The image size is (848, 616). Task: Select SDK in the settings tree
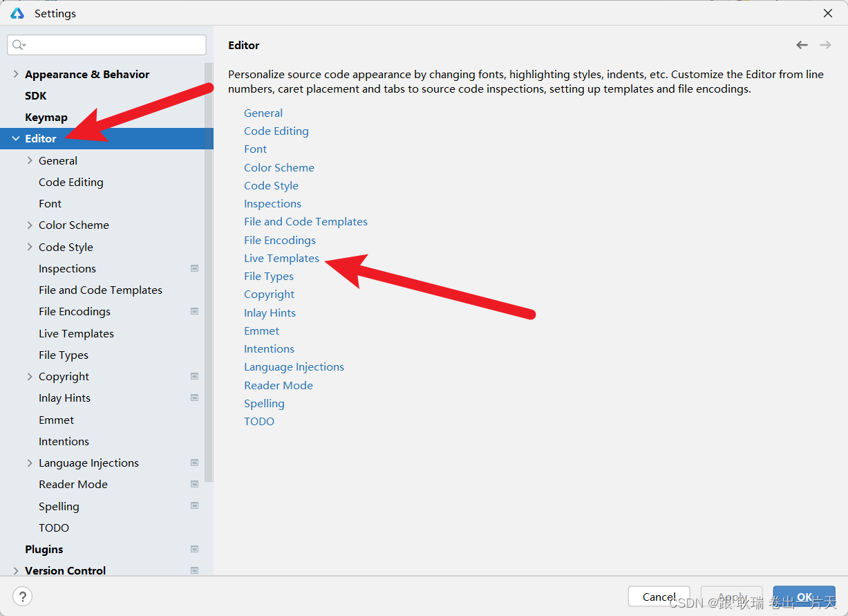(x=36, y=95)
